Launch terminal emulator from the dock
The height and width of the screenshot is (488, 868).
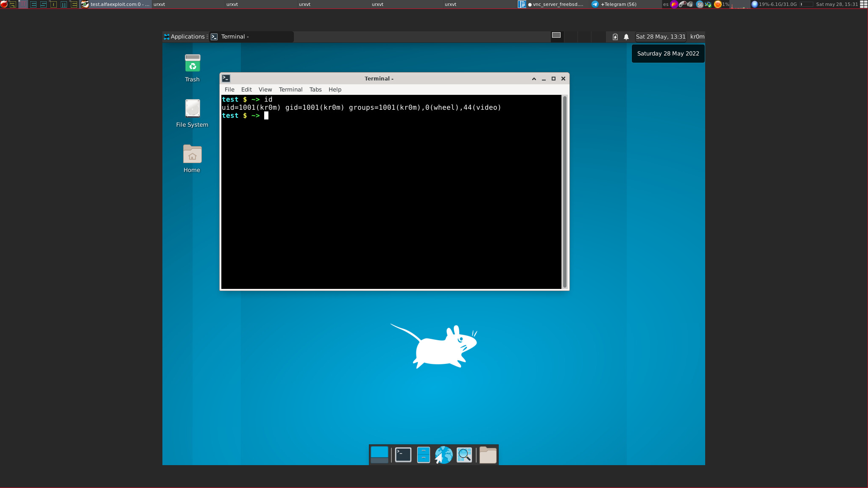coord(403,455)
